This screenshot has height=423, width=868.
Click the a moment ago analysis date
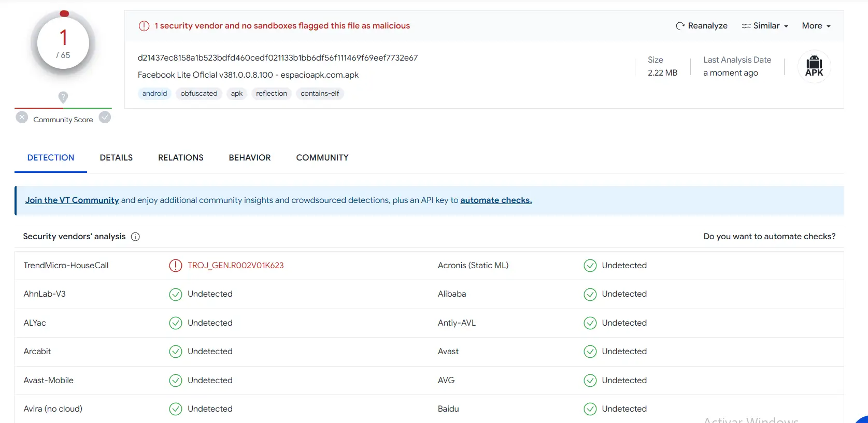coord(731,73)
